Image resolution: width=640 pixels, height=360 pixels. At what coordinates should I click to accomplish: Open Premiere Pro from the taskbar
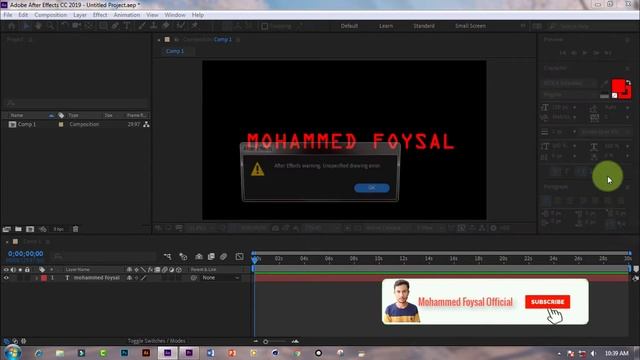(189, 353)
